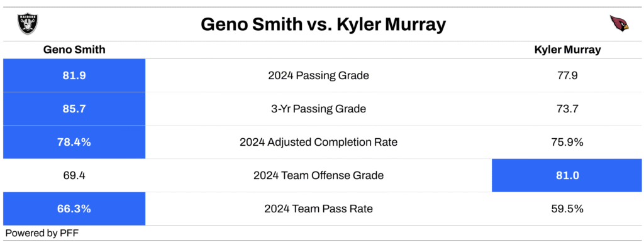Click the 2024 Passing Grade row label

point(318,75)
